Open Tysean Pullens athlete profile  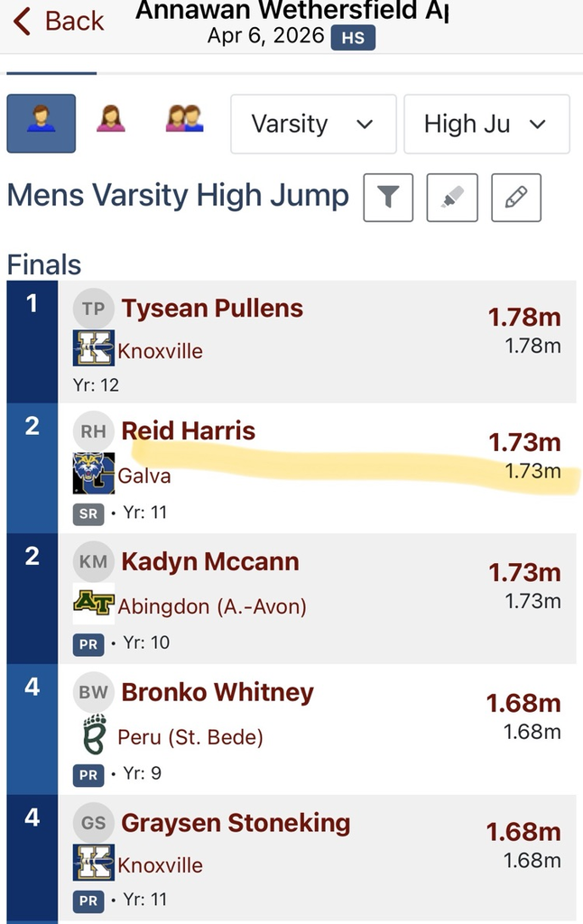(212, 309)
